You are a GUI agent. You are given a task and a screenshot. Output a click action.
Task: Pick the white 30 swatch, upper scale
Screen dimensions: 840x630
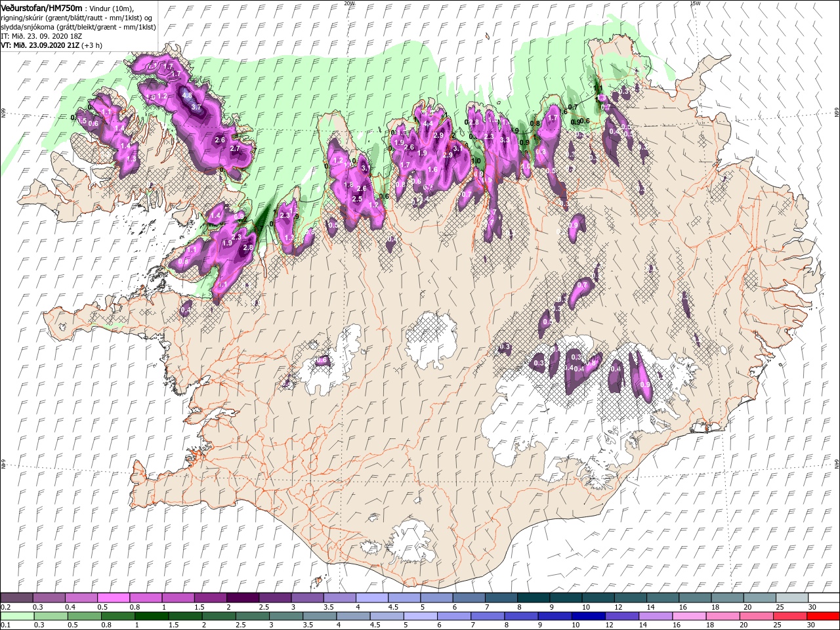(x=824, y=598)
